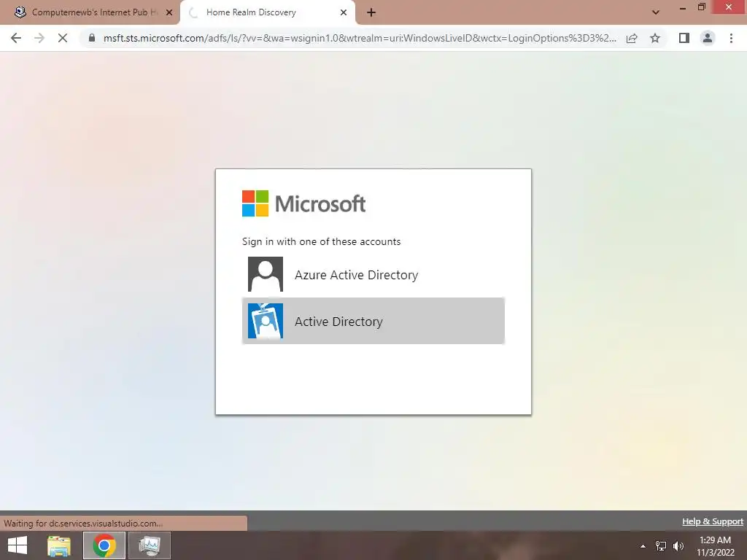Screen dimensions: 747x560
Task: Click the taskbar clock showing 1:29 AM
Action: 715,546
